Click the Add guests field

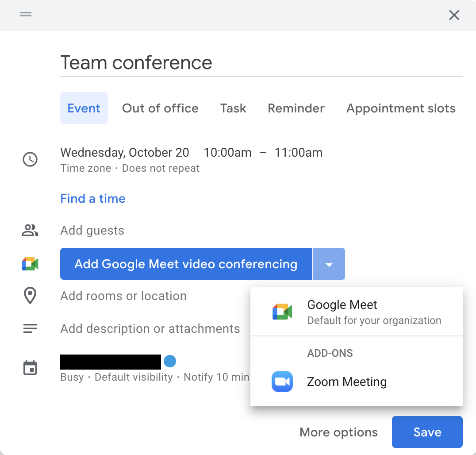(92, 230)
